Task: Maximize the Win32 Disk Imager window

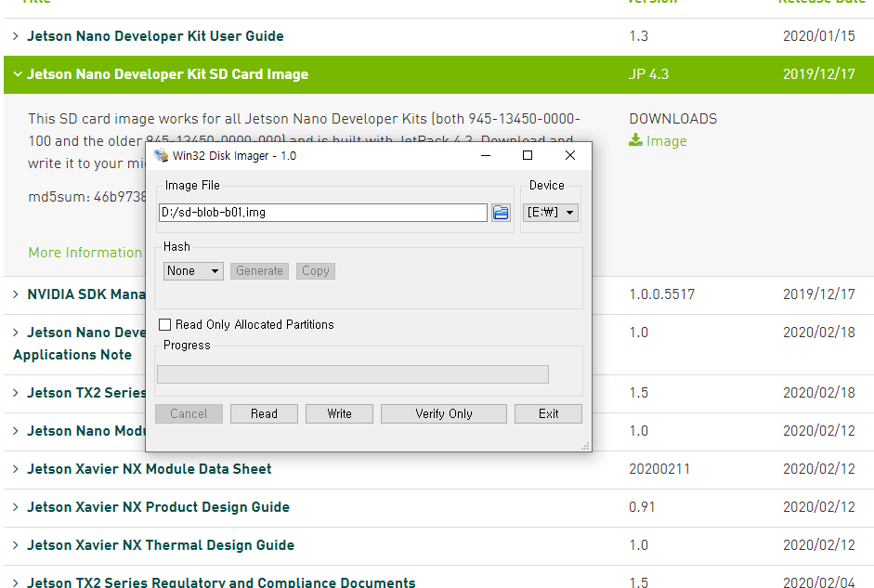Action: tap(528, 155)
